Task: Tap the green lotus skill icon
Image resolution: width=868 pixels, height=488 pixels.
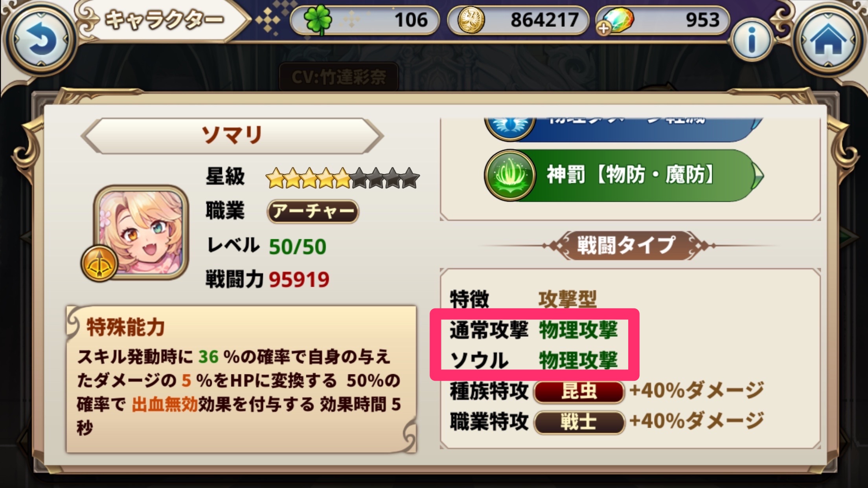Action: pos(510,175)
